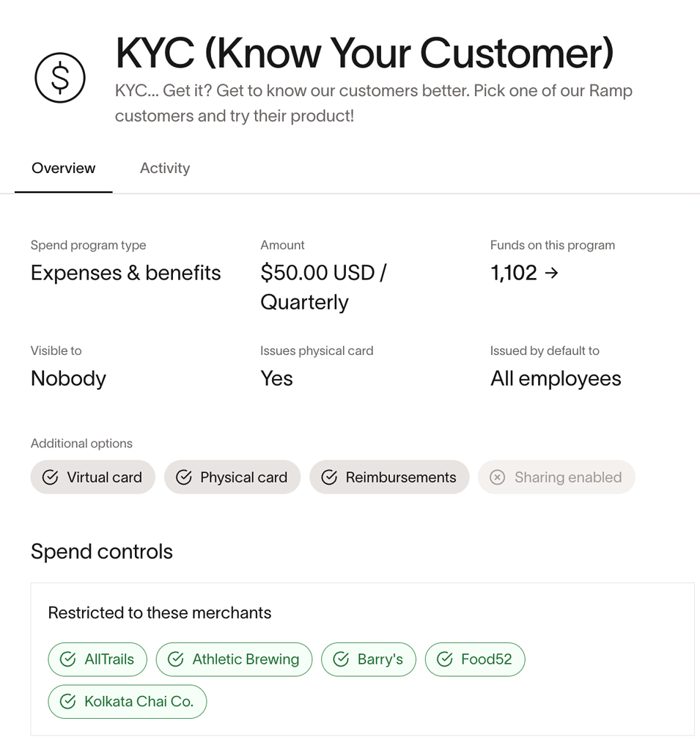Image resolution: width=700 pixels, height=751 pixels.
Task: Expand the Restricted merchants section
Action: pyautogui.click(x=160, y=612)
